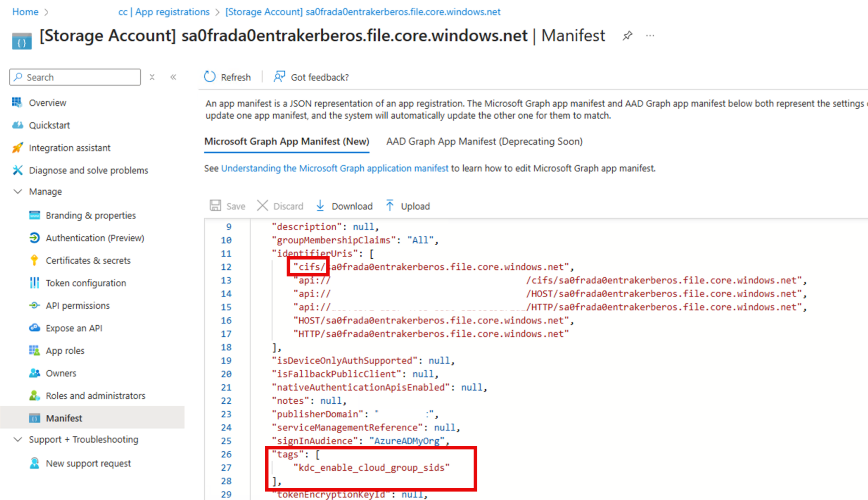Image resolution: width=868 pixels, height=500 pixels.
Task: Click "publisherDomain" key on line 23
Action: click(x=317, y=414)
